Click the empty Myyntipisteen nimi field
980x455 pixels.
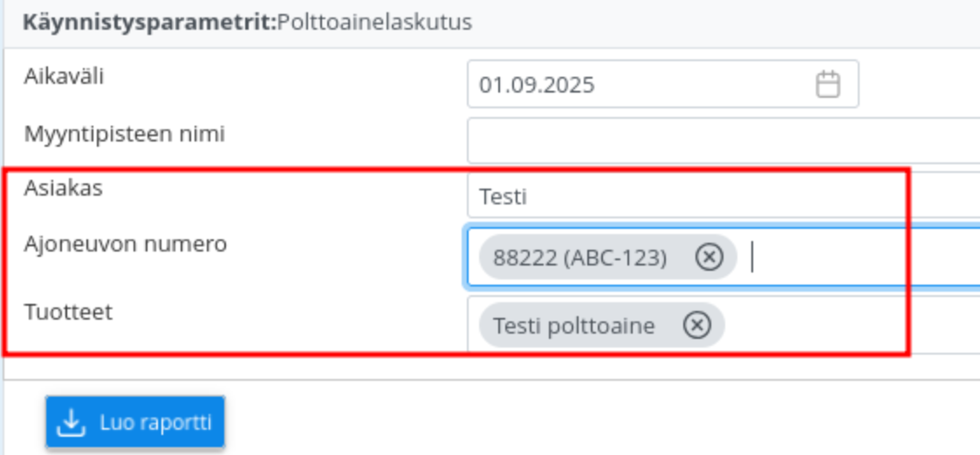(x=724, y=140)
